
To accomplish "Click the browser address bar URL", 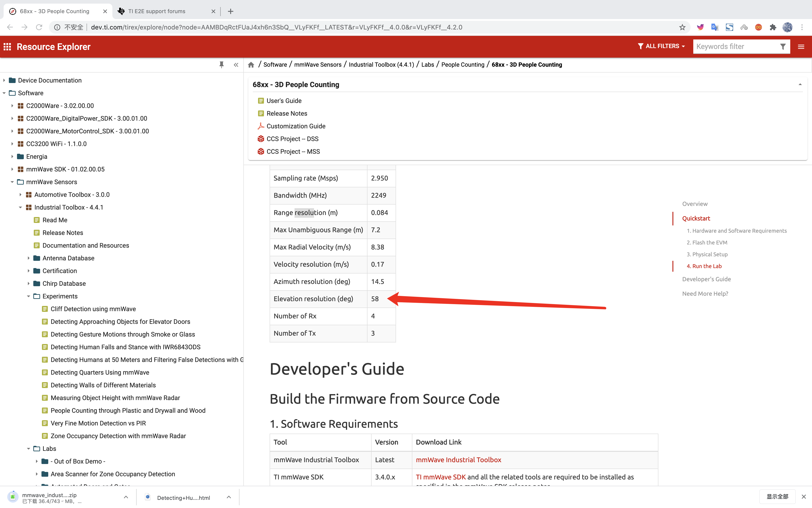I will 276,27.
